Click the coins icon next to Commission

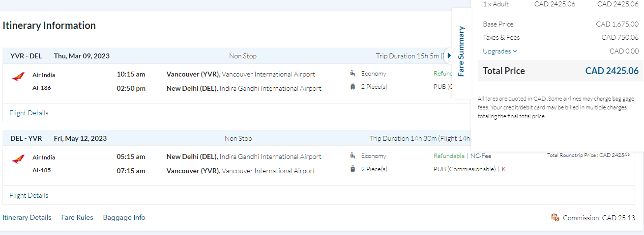click(x=556, y=217)
